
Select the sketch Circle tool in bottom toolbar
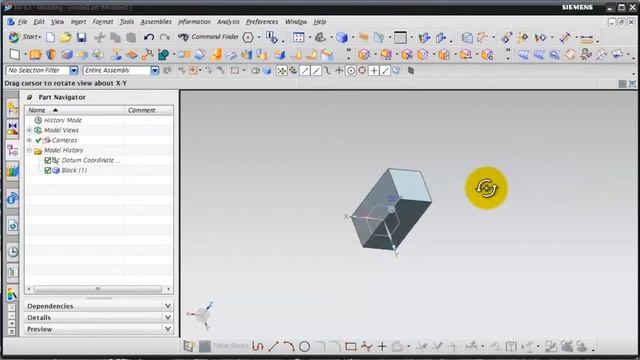pos(304,347)
